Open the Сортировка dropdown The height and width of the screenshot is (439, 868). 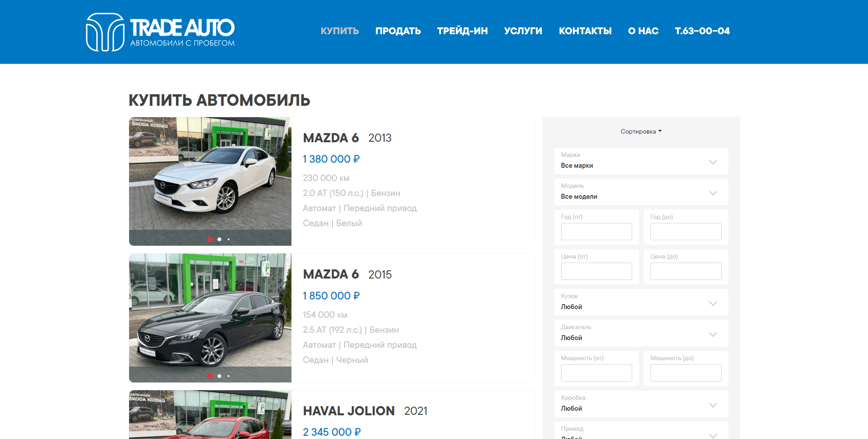640,132
